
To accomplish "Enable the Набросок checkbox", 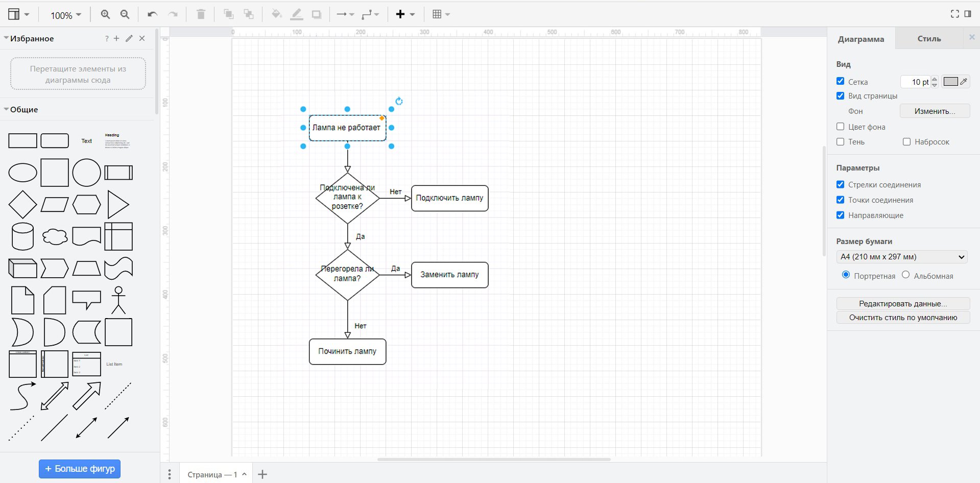I will [906, 141].
